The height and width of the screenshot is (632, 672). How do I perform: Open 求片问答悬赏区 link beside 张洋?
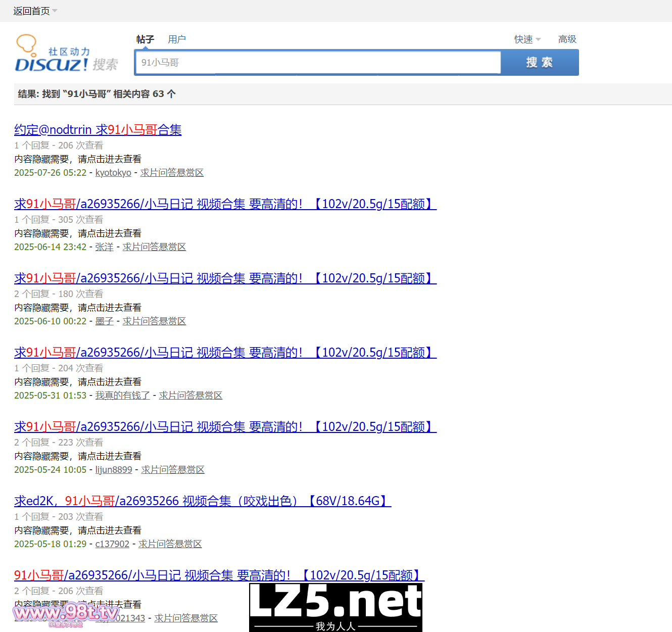tap(154, 247)
